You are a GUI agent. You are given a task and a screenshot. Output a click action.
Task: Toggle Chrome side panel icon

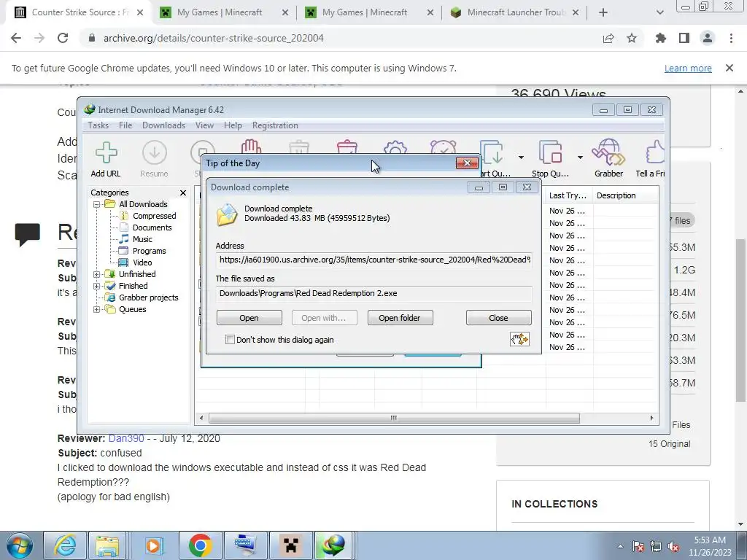pyautogui.click(x=684, y=38)
